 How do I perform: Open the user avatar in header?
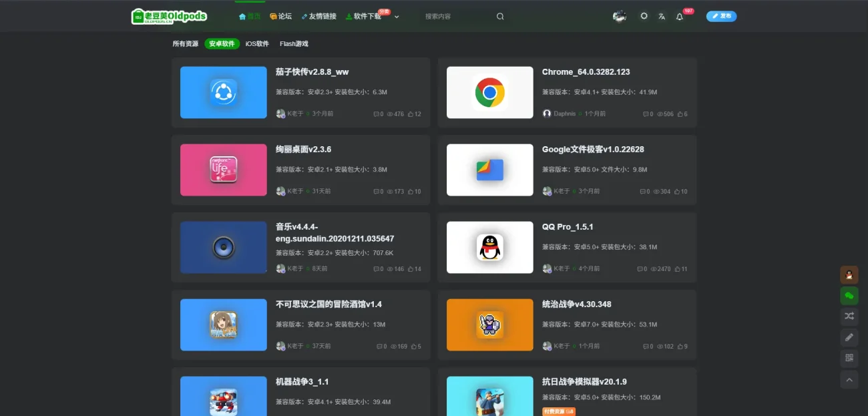pyautogui.click(x=619, y=16)
